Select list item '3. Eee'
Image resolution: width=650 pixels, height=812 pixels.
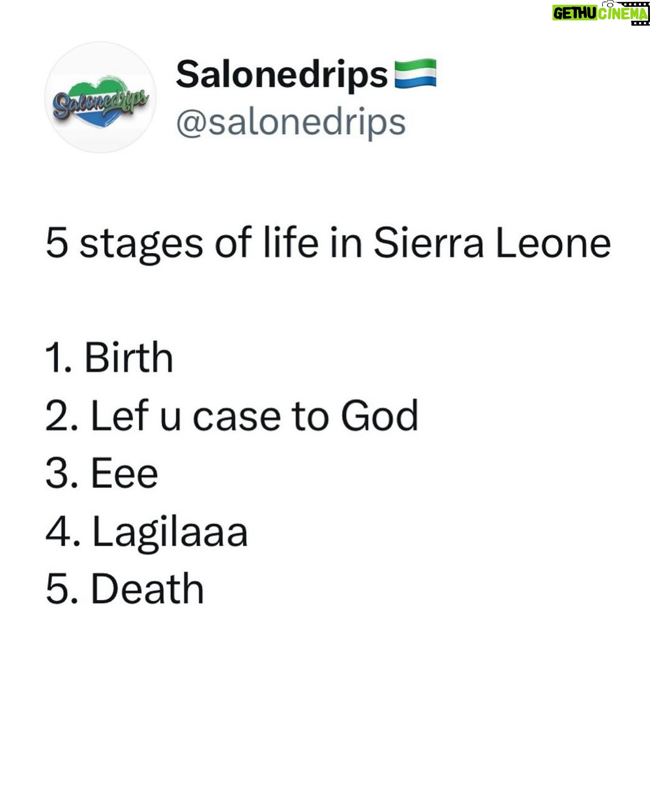102,473
